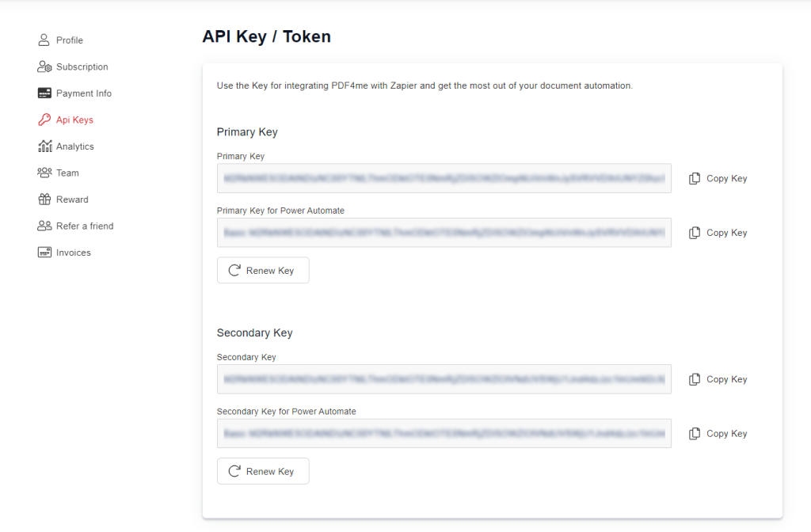Copy the Primary Key
The height and width of the screenshot is (532, 811).
718,179
